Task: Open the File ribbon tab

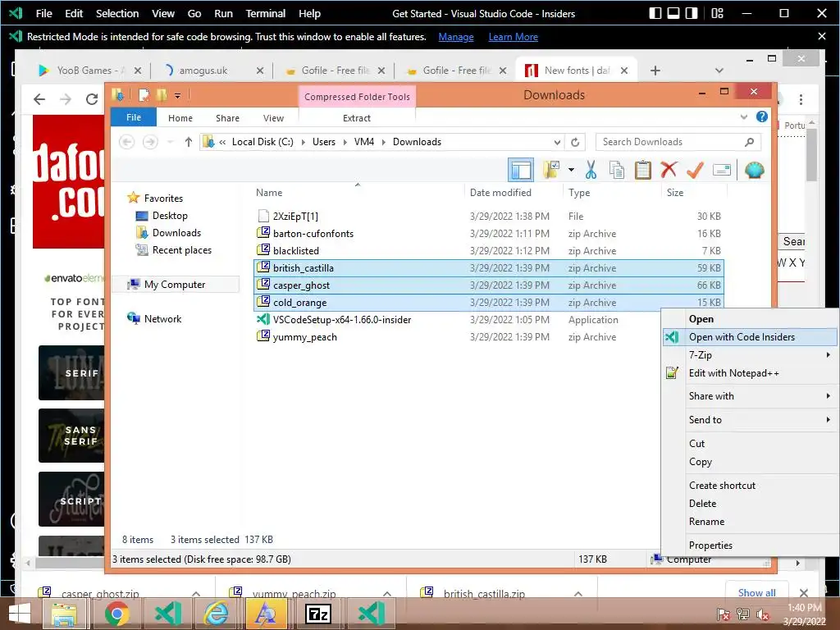Action: click(x=134, y=117)
